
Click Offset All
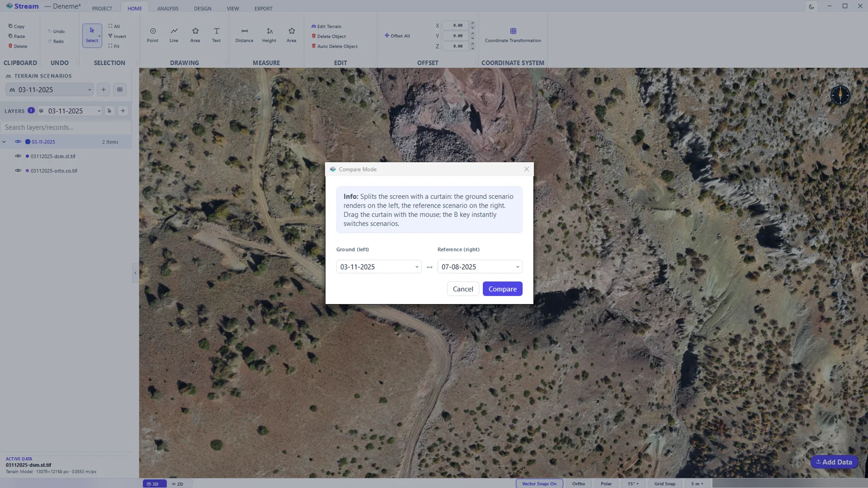click(x=397, y=36)
